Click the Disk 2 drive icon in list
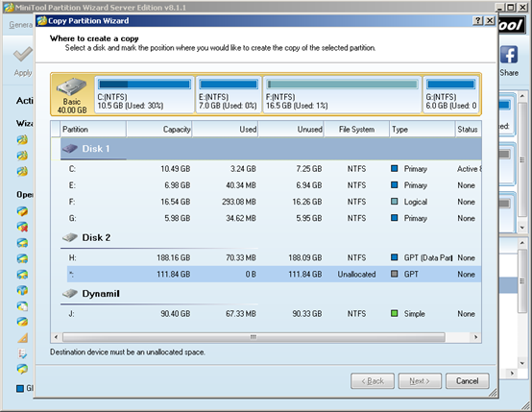Screen dimensions: 532x412 click(x=70, y=237)
